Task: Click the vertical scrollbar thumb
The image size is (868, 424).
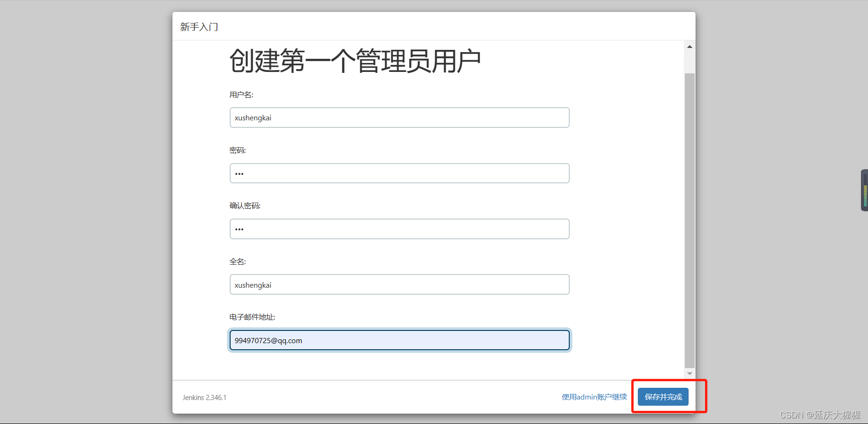Action: click(690, 220)
